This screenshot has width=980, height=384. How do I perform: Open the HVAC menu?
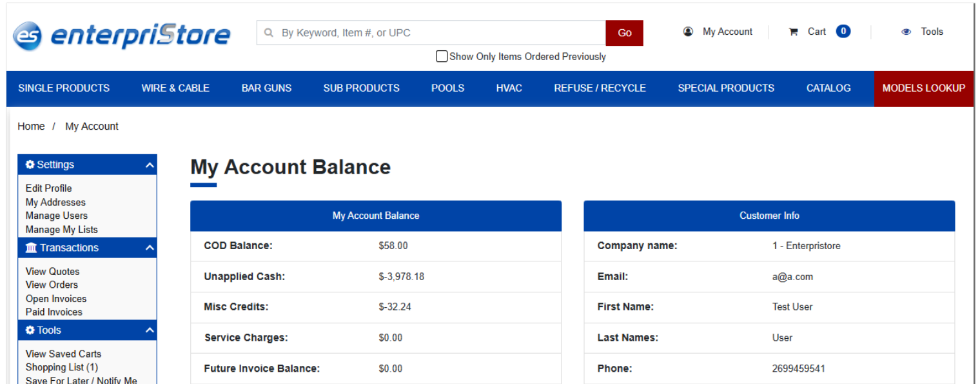tap(509, 88)
